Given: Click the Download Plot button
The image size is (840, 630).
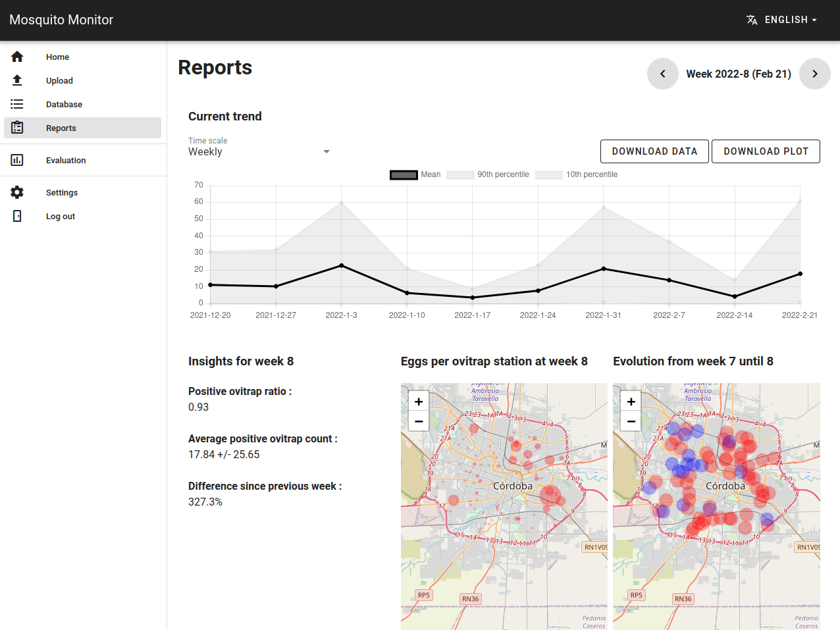Looking at the screenshot, I should 765,151.
